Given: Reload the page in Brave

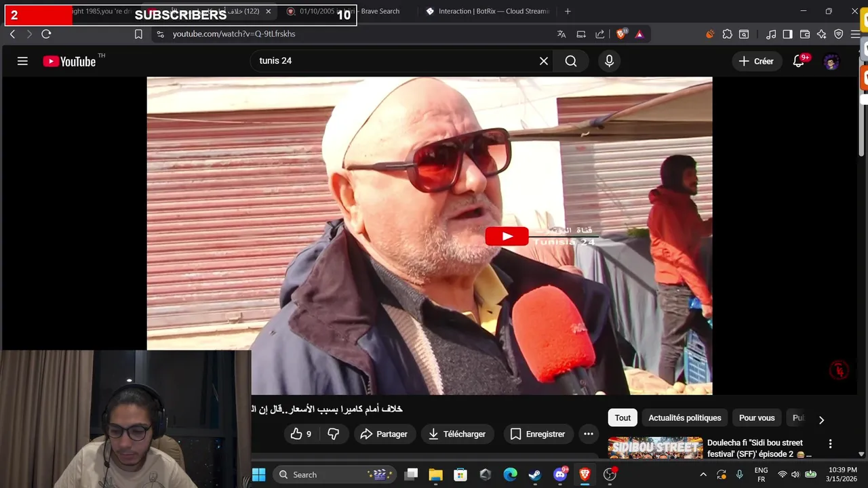Looking at the screenshot, I should coord(46,34).
